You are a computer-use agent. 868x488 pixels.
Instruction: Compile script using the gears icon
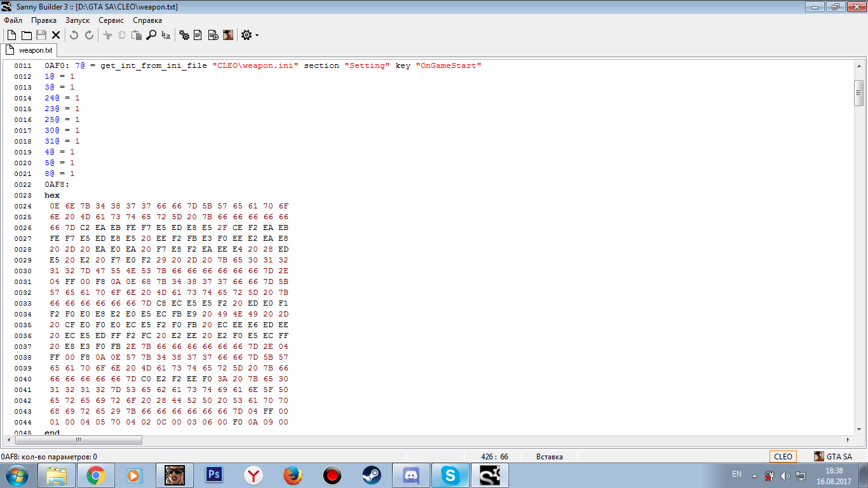click(184, 36)
